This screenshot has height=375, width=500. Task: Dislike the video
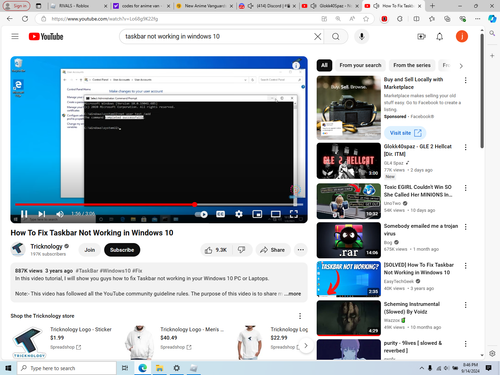click(241, 250)
